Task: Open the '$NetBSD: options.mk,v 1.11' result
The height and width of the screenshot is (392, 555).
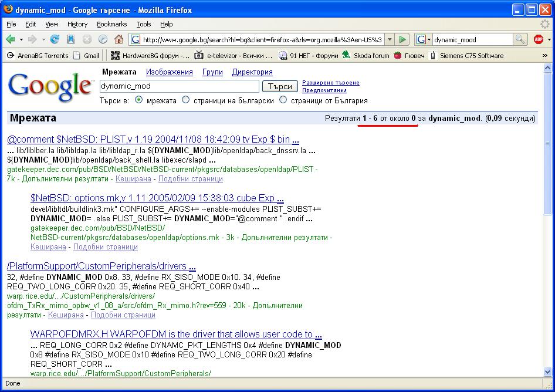Action: [x=157, y=198]
